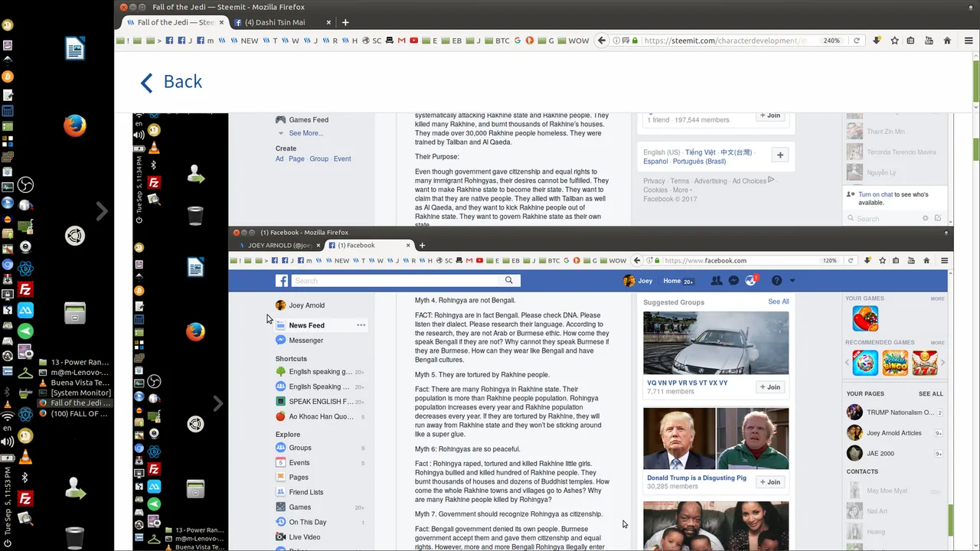Select '13 - Power Ran...' in window list

pos(74,362)
